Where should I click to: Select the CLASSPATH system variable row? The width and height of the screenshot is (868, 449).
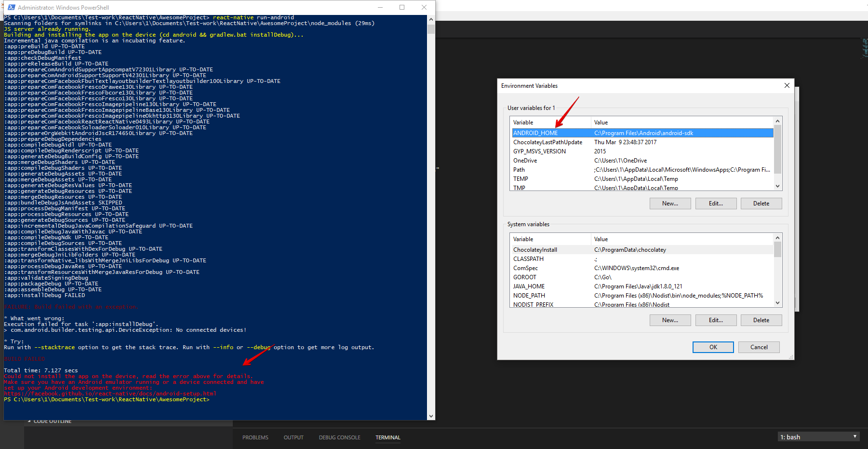(642, 259)
